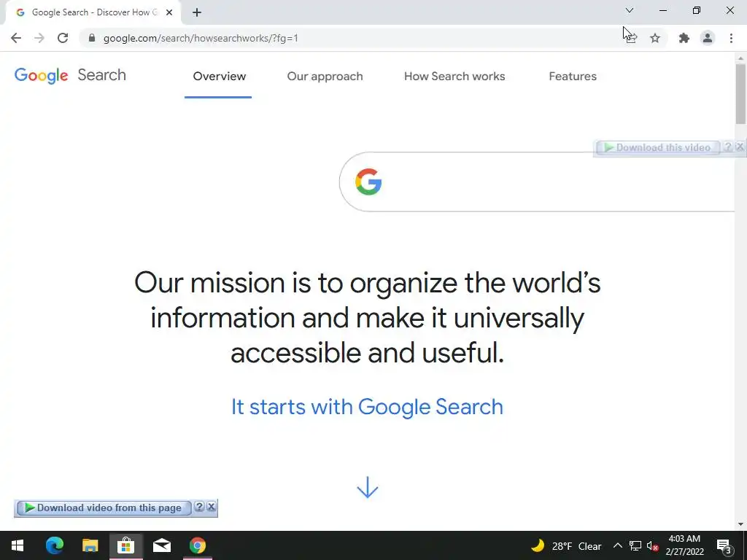Expand the tab search chevron

click(x=630, y=10)
